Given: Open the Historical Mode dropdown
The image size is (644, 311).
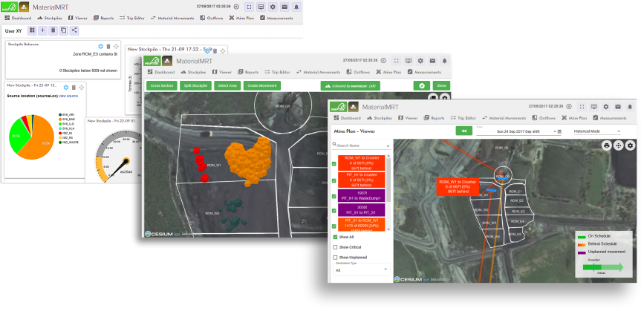Looking at the screenshot, I should pos(596,131).
